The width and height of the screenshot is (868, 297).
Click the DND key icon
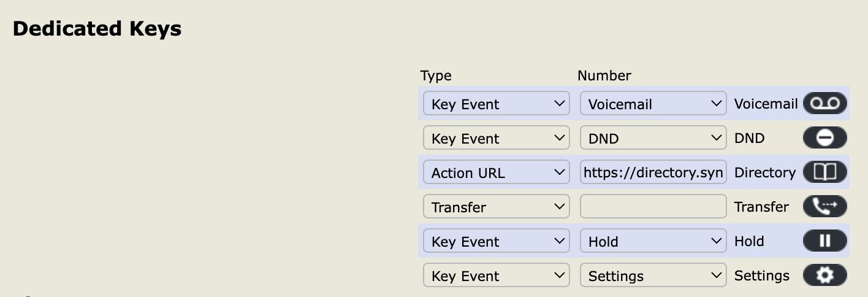[824, 138]
